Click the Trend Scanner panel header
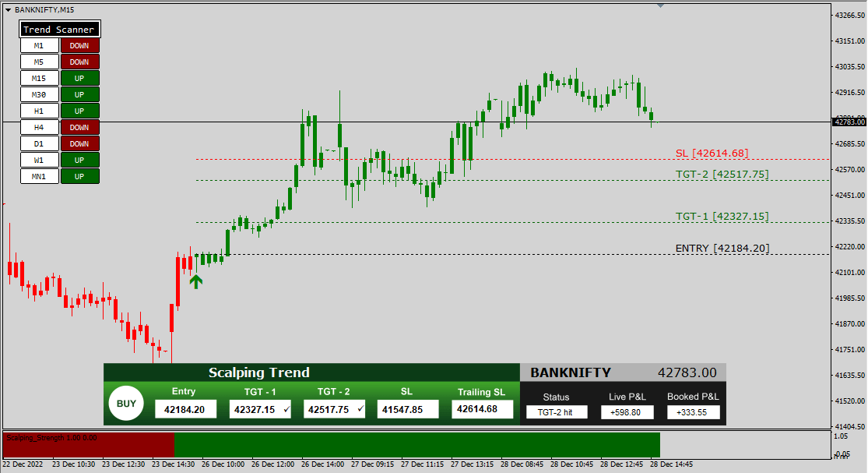Screen dimensions: 868x473 coord(60,30)
